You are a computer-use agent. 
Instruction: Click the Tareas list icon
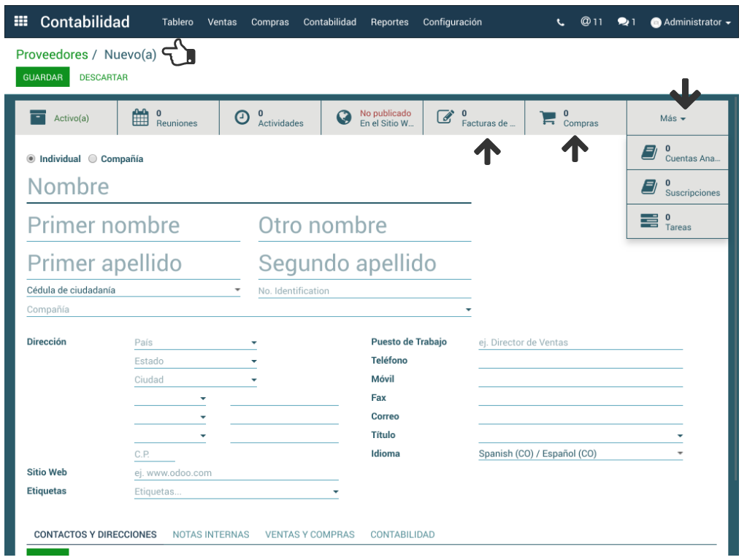tap(648, 221)
